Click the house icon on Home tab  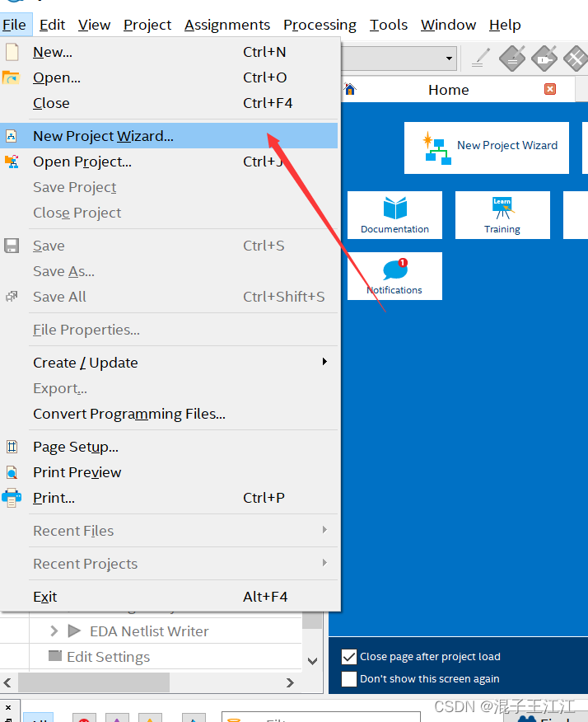[350, 89]
